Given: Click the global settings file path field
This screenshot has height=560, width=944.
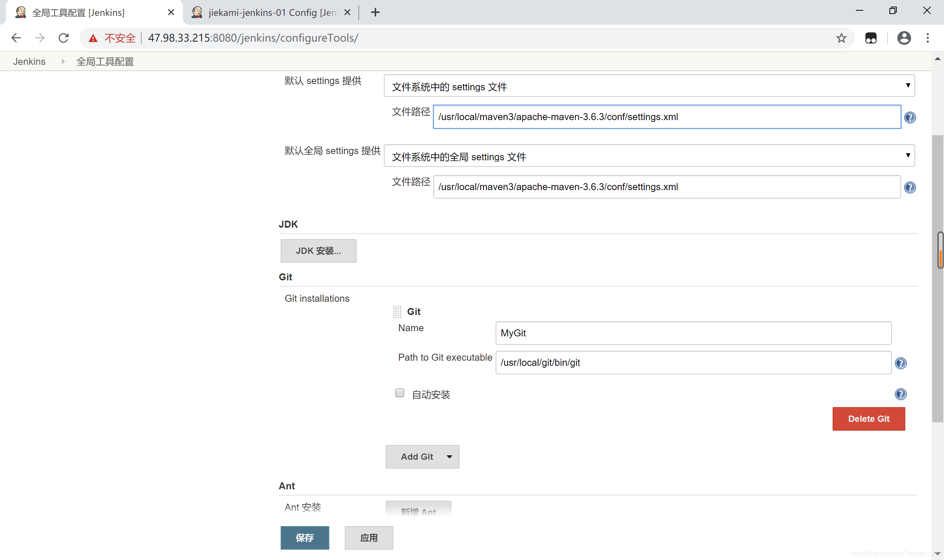Looking at the screenshot, I should 667,187.
